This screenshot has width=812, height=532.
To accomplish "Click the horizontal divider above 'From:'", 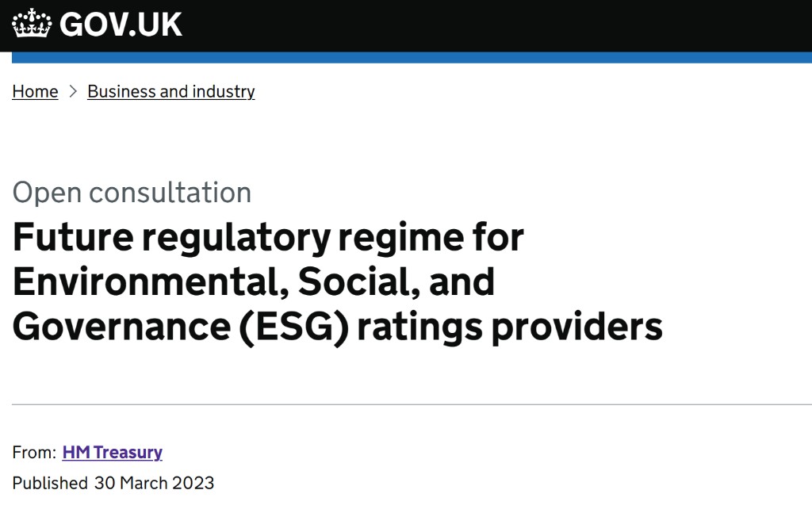I will click(x=412, y=404).
